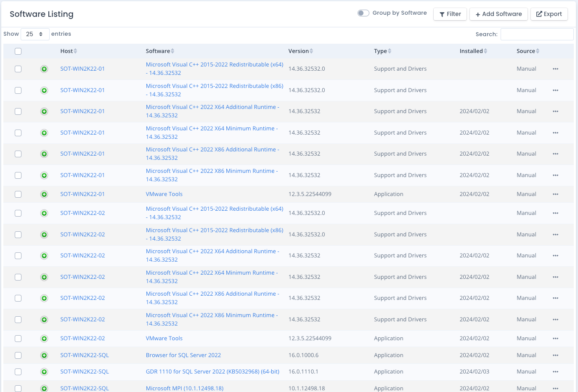This screenshot has width=578, height=392.
Task: Open host link SOT-WIN2K22-01 in VMware Tools row
Action: (82, 194)
